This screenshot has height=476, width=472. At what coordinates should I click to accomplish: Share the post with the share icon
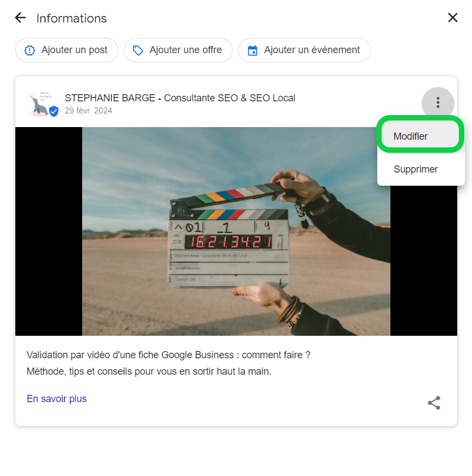pos(434,403)
